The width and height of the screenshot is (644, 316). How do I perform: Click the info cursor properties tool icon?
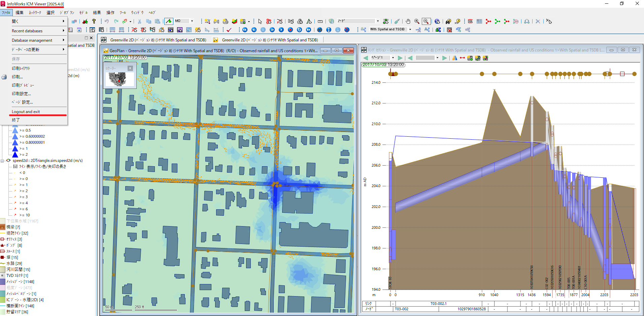pyautogui.click(x=437, y=21)
